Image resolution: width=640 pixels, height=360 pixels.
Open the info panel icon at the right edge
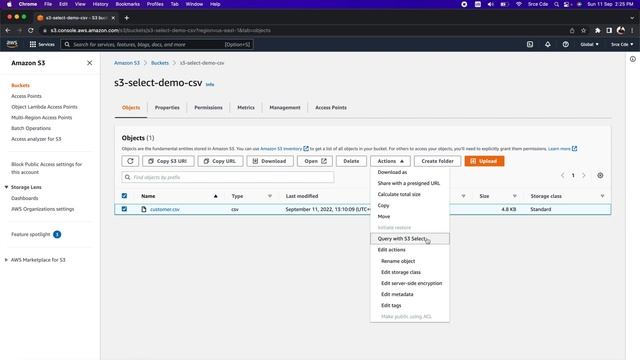(633, 59)
